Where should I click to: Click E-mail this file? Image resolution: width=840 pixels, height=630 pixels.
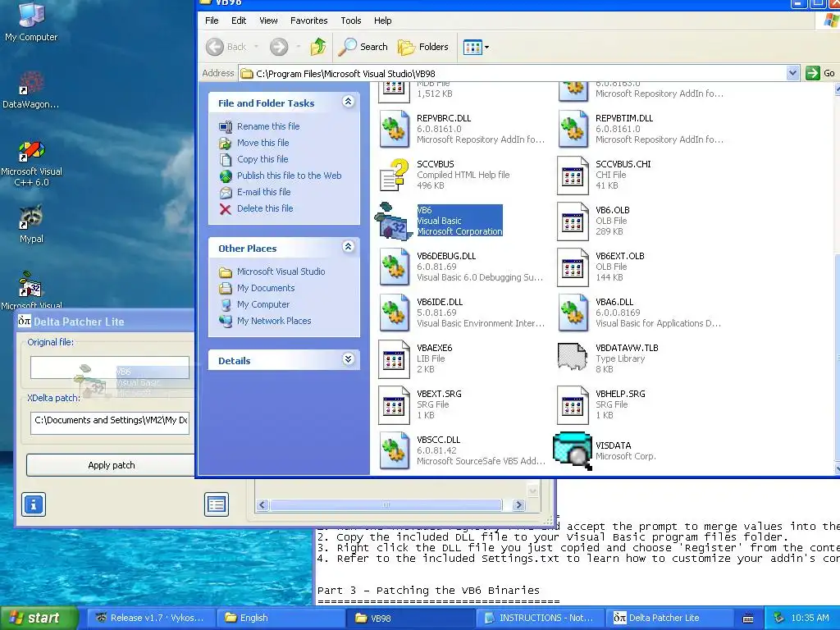pos(263,192)
